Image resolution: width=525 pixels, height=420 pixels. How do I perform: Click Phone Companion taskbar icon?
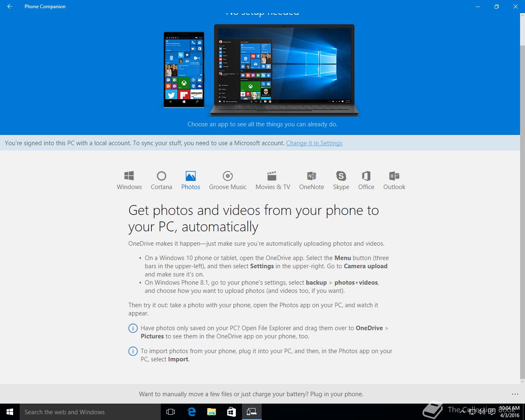point(251,412)
